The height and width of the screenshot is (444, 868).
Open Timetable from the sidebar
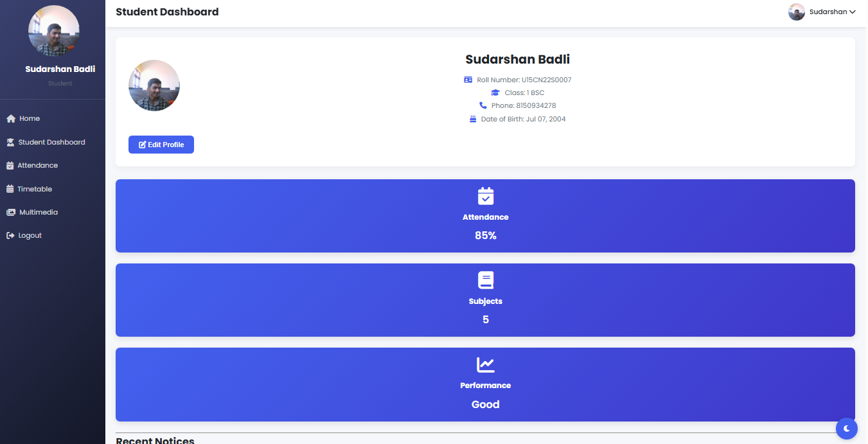tap(33, 188)
